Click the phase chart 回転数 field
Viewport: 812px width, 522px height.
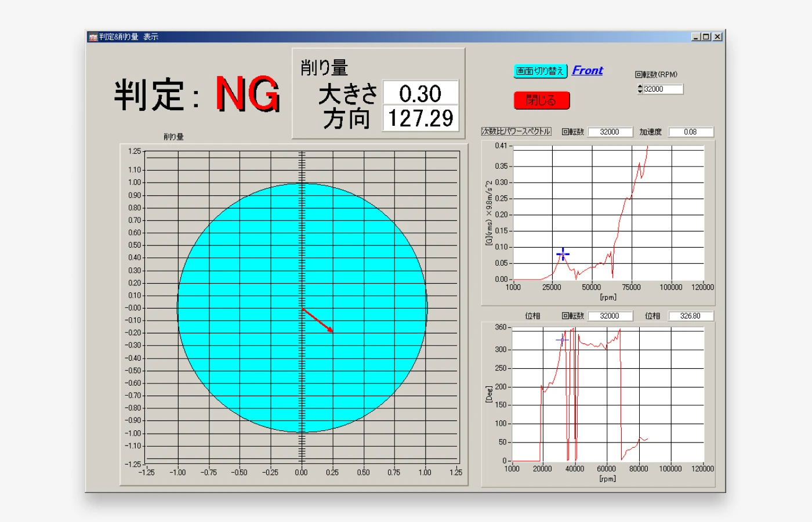pos(610,316)
